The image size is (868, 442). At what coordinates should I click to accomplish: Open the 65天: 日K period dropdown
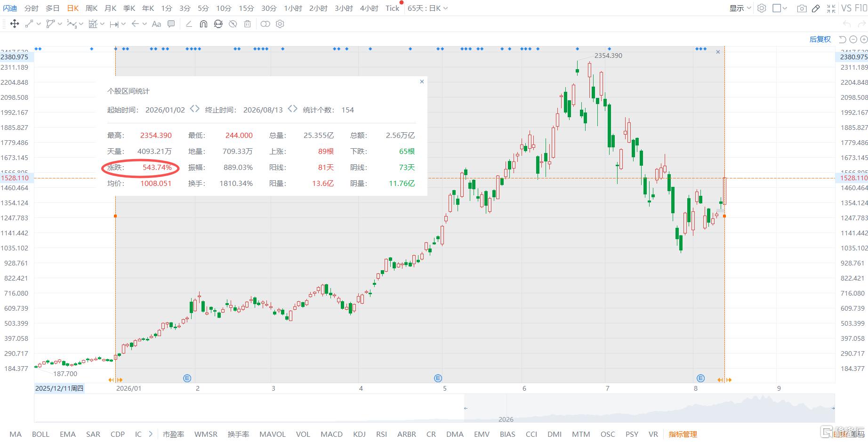point(427,8)
